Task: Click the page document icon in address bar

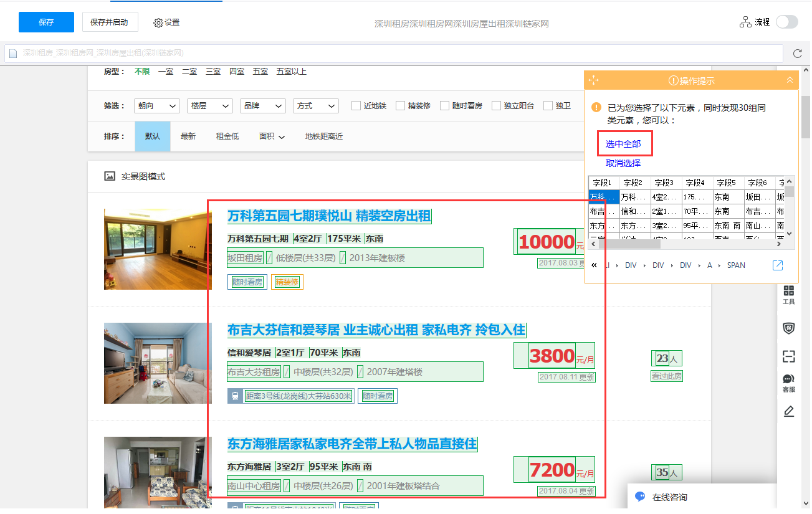Action: (x=12, y=53)
